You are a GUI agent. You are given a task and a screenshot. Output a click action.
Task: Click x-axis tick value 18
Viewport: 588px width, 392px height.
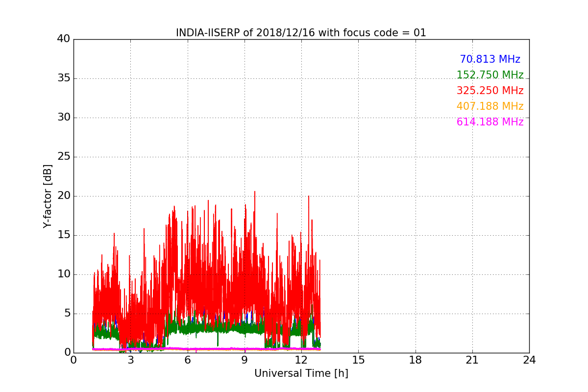[x=416, y=360]
